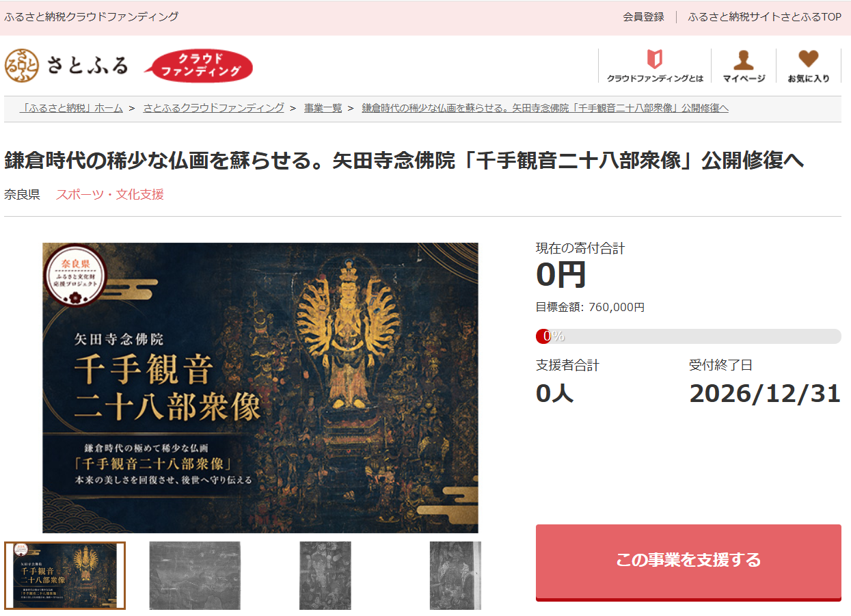Open the red クラウドファンディング badge
Viewport: 851px width, 616px height.
(x=199, y=66)
